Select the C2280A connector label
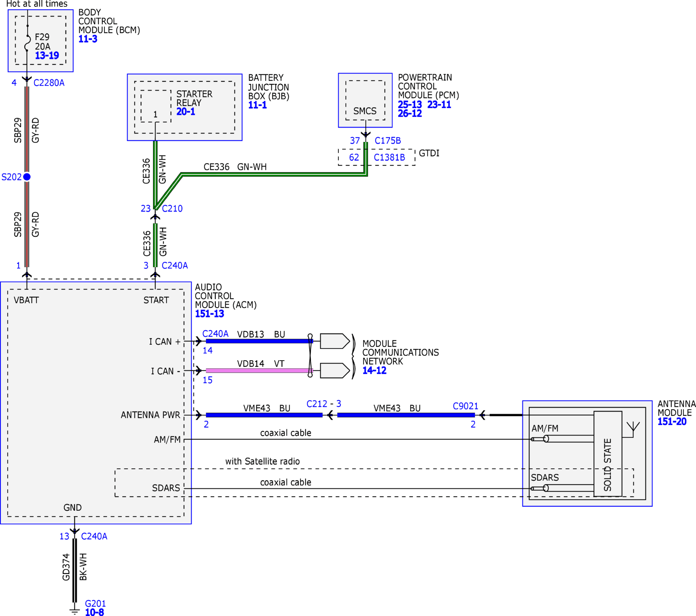This screenshot has height=616, width=696. click(x=49, y=83)
